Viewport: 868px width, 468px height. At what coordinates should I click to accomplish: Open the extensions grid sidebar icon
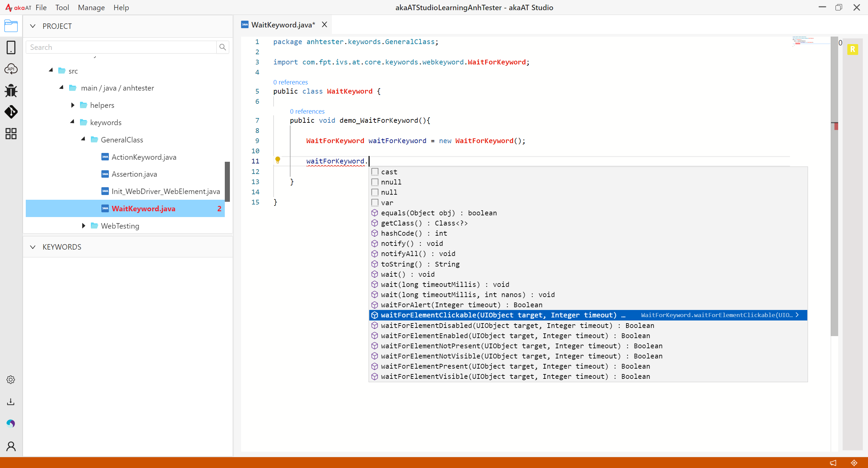click(11, 134)
